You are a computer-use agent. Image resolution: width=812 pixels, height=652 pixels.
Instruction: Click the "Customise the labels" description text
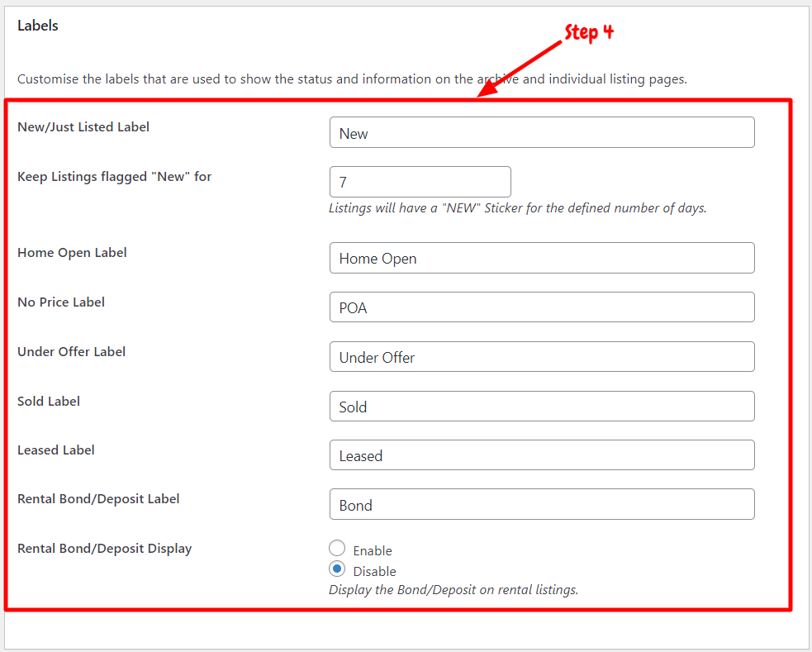point(352,79)
